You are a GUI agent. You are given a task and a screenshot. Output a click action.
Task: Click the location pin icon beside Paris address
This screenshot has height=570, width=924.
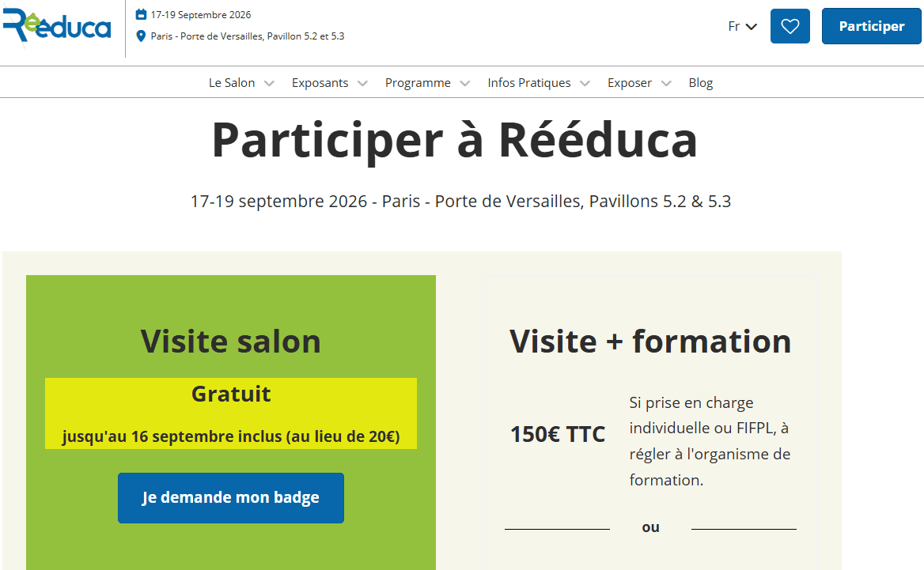pyautogui.click(x=141, y=36)
